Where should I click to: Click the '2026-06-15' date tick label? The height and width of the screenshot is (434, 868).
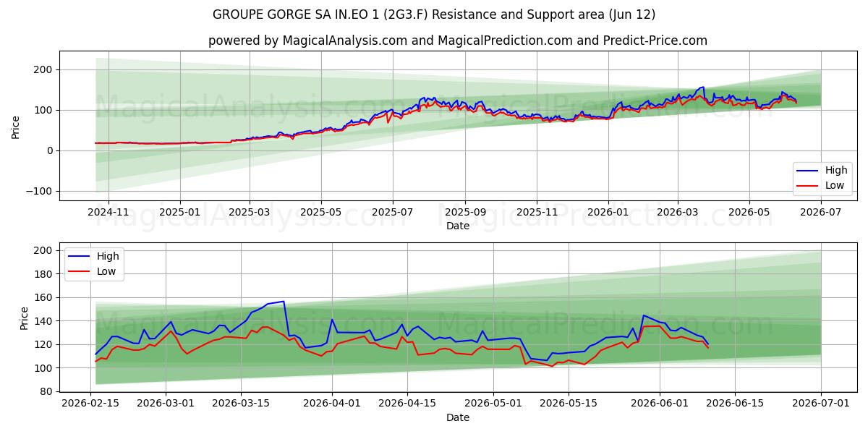tap(735, 403)
